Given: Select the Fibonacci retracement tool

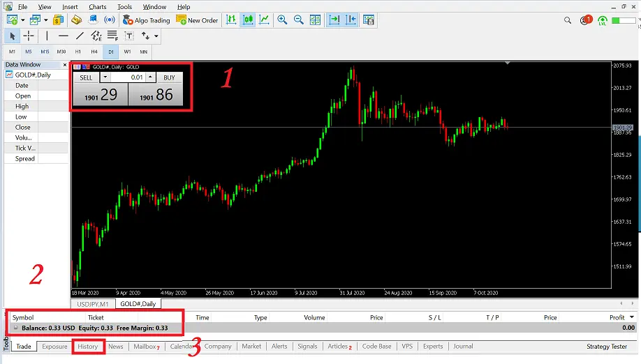Looking at the screenshot, I should [x=112, y=36].
